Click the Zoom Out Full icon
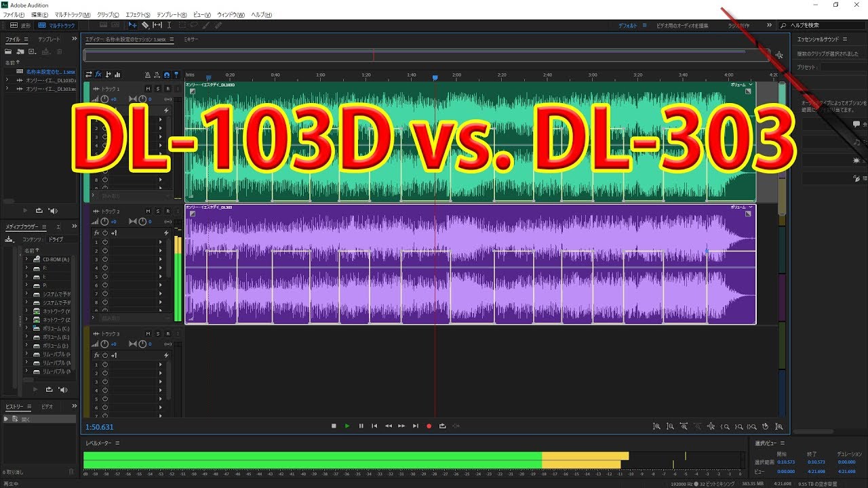 point(711,426)
